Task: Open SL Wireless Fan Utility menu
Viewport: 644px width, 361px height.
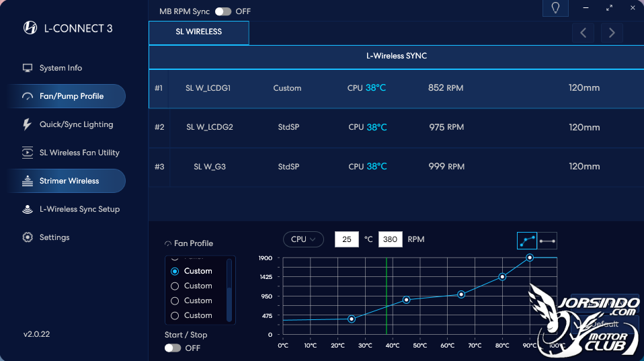Action: pyautogui.click(x=79, y=153)
